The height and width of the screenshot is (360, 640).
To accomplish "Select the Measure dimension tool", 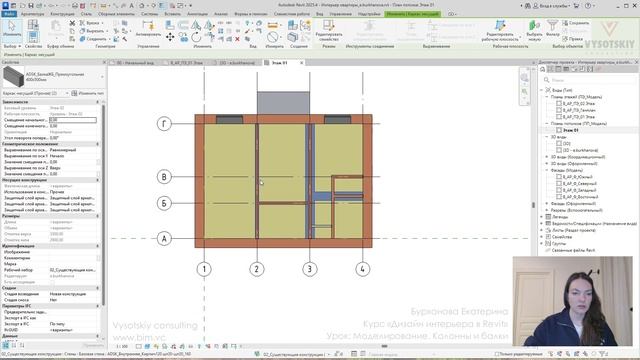I will pyautogui.click(x=273, y=26).
